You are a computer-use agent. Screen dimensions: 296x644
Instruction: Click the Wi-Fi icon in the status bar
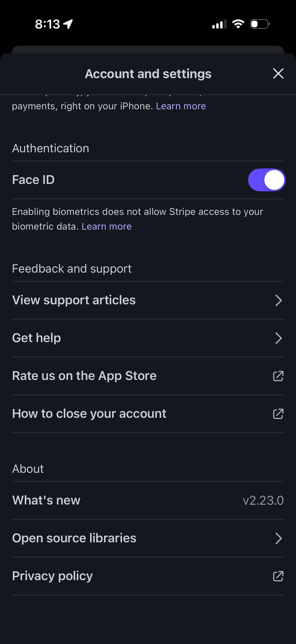click(x=238, y=24)
